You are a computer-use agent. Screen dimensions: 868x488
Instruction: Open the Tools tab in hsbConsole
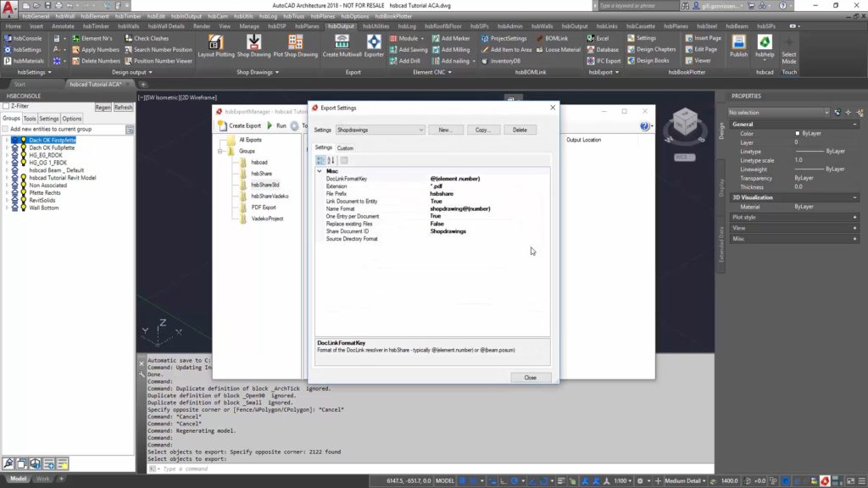coord(30,119)
